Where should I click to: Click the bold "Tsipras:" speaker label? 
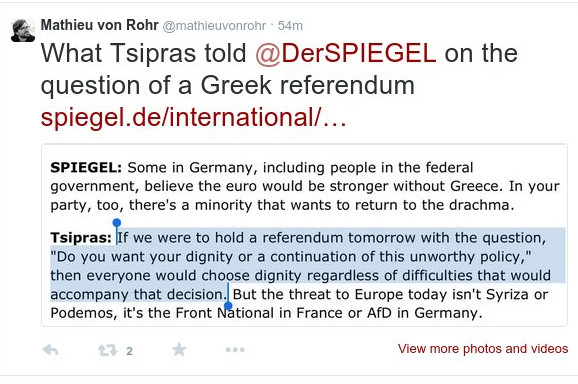tap(81, 238)
